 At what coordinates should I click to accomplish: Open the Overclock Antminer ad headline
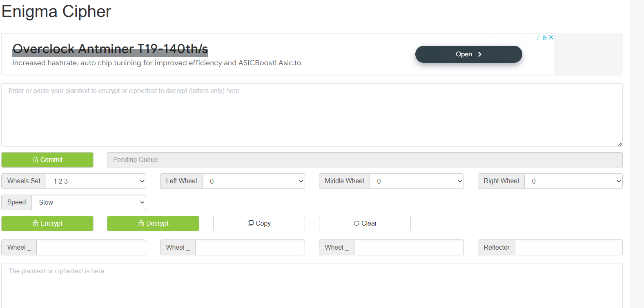(x=110, y=49)
